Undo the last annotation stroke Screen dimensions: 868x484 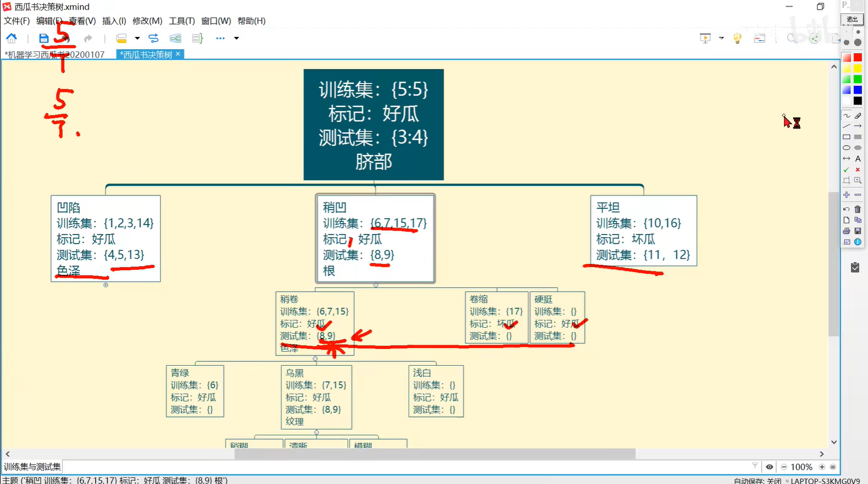pyautogui.click(x=847, y=209)
